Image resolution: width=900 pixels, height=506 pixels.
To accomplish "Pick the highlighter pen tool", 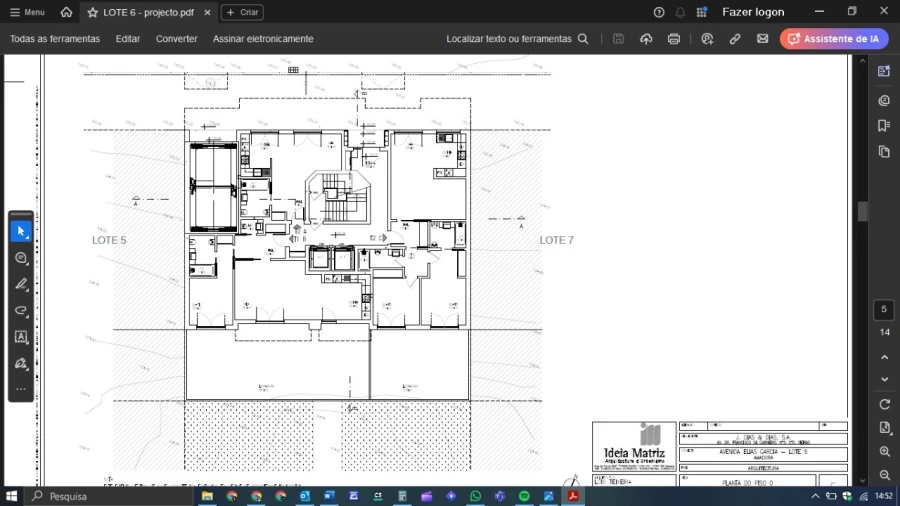I will click(x=21, y=284).
